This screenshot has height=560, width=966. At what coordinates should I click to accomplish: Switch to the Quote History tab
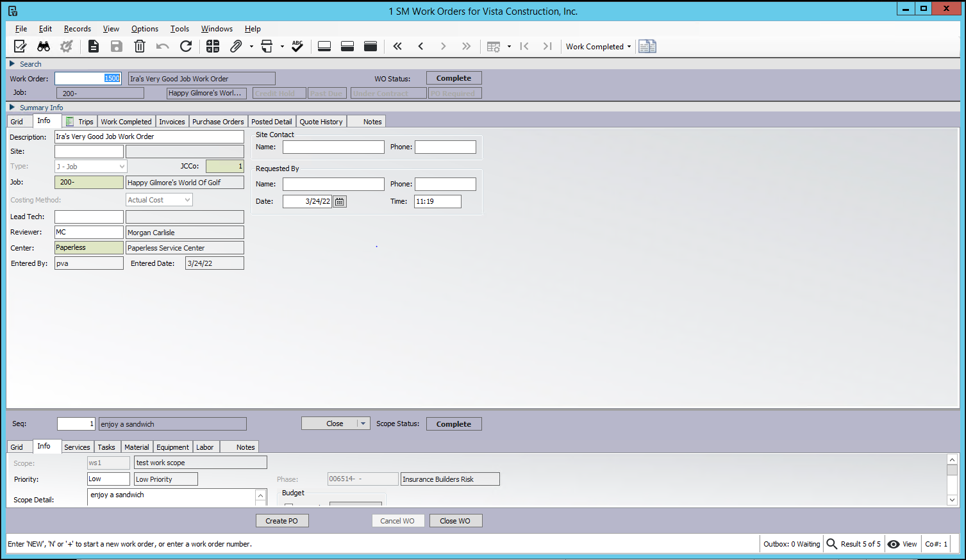tap(321, 122)
